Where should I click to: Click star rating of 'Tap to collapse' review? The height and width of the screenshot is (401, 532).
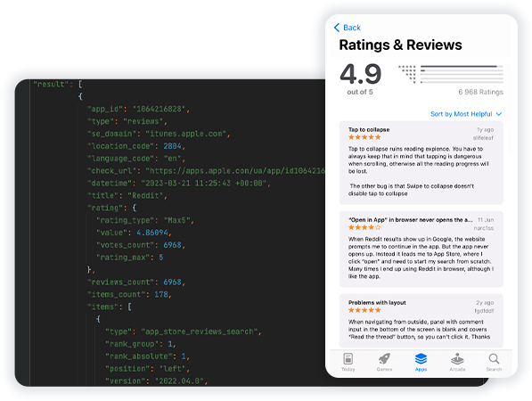364,137
